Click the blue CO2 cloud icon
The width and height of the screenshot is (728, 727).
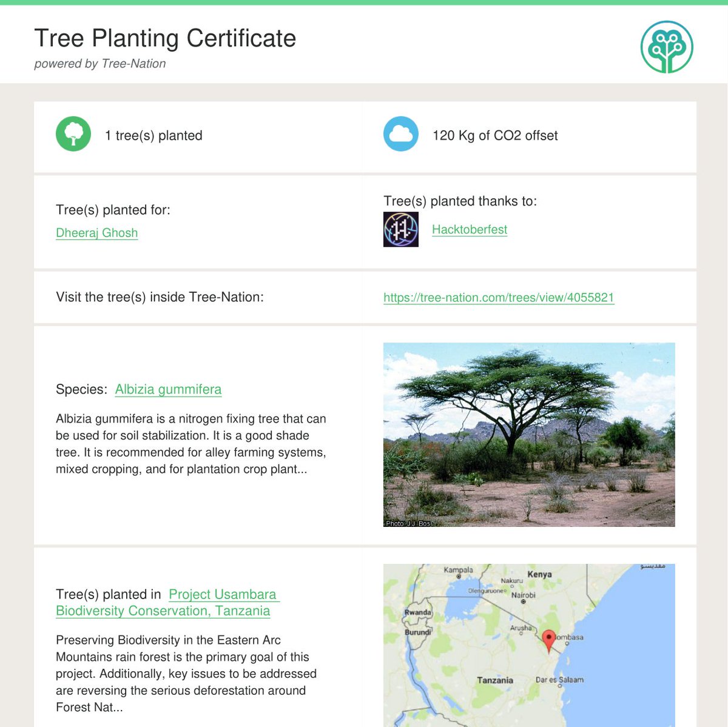tap(401, 134)
